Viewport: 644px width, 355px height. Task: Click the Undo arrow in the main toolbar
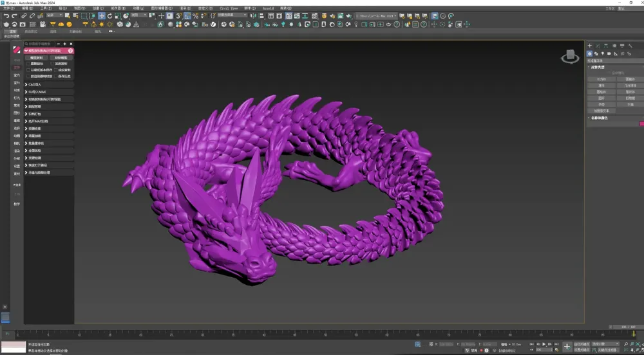coord(6,15)
